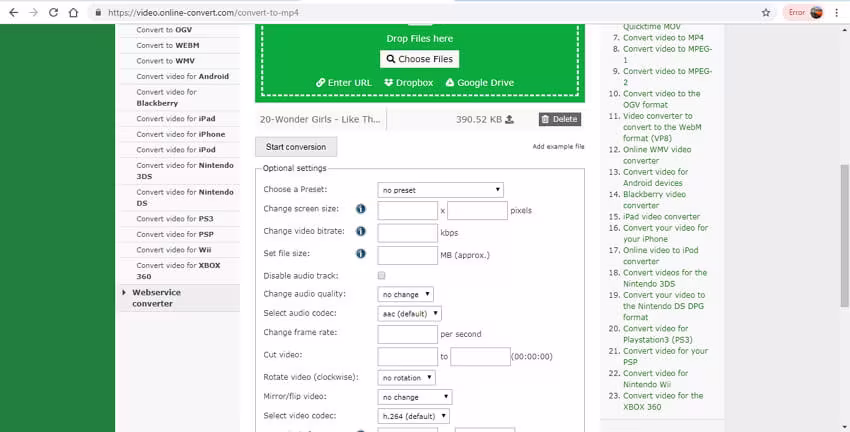
Task: Go back in browser history
Action: pyautogui.click(x=14, y=12)
